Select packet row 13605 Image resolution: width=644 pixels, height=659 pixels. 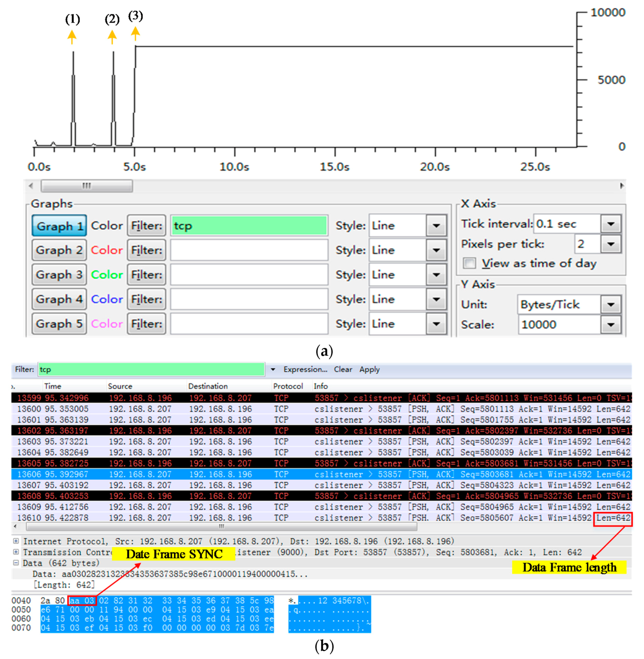click(x=322, y=463)
